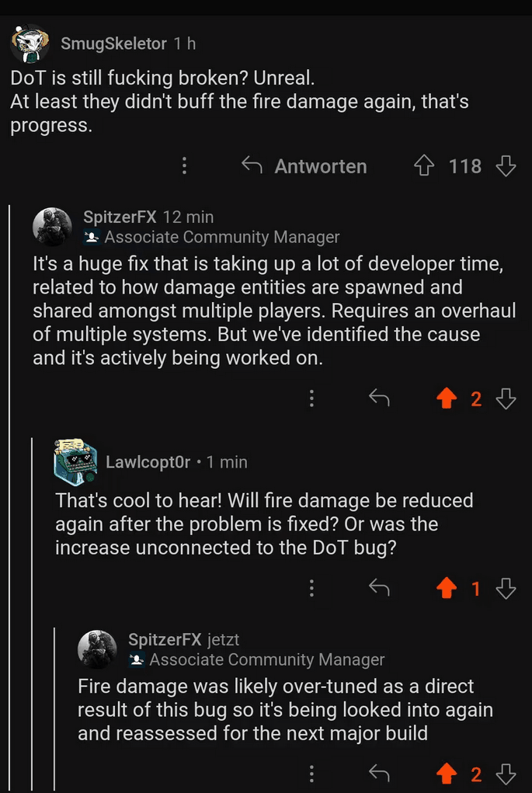This screenshot has height=793, width=532.
Task: Open SpitzerFX's avatar on the 'jetzt' reply
Action: (98, 649)
